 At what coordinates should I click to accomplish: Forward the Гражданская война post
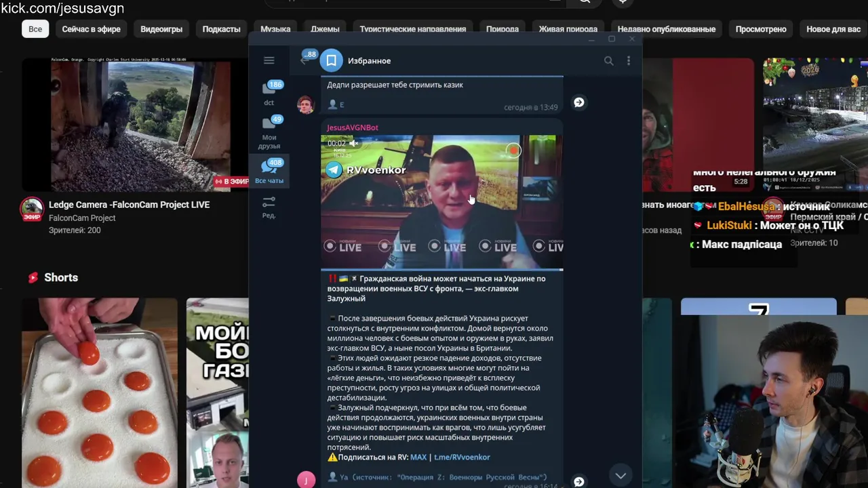tap(578, 481)
